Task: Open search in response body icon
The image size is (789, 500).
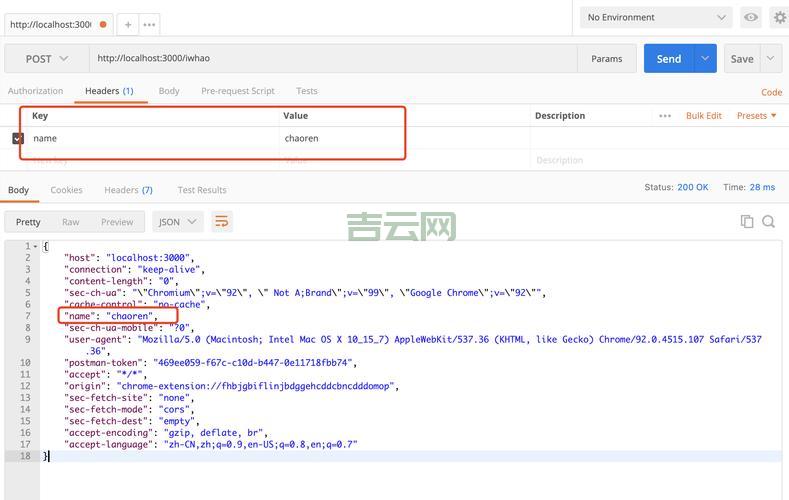Action: (768, 221)
